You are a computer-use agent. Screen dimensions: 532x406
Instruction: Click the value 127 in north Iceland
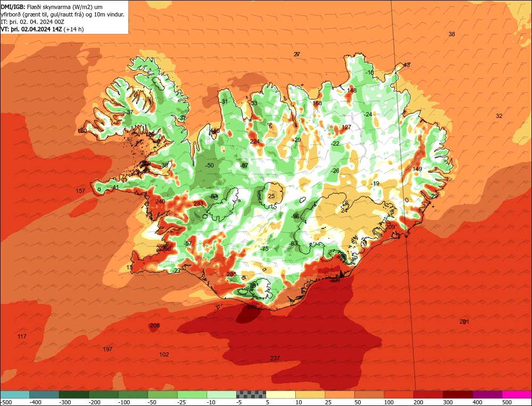(346, 127)
